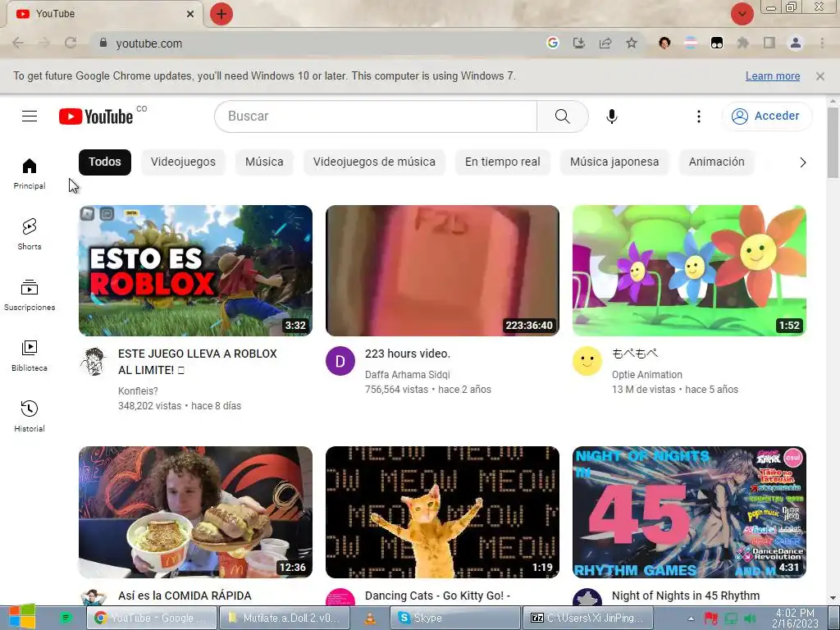Click the page vertical scrollbar
Viewport: 840px width, 630px height.
point(833,143)
